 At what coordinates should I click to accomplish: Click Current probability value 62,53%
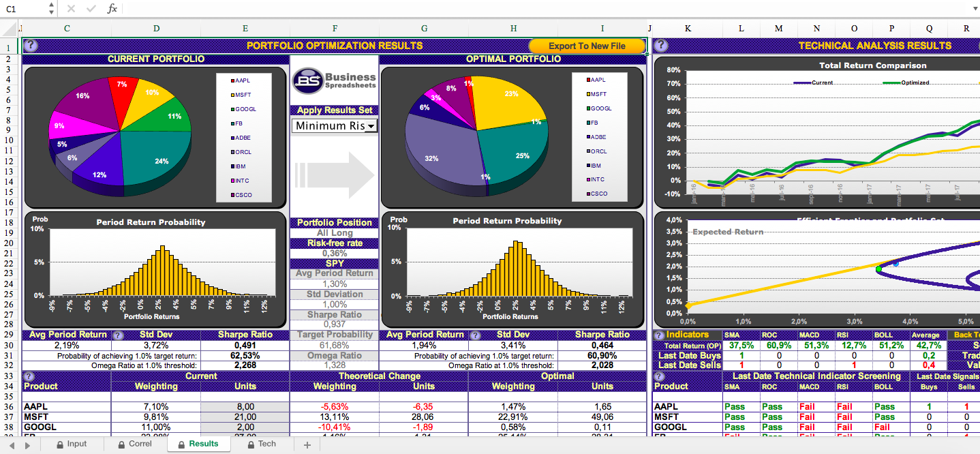[245, 356]
